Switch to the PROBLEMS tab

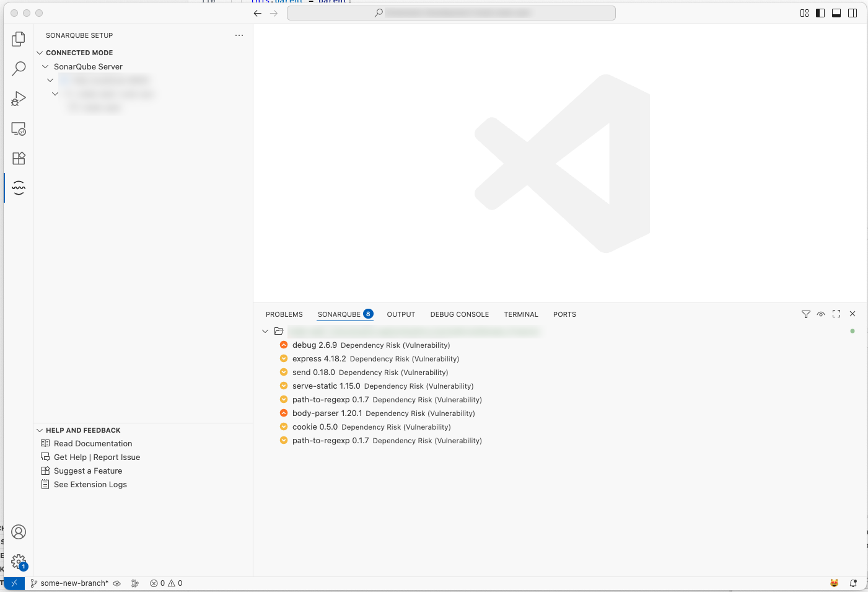tap(283, 314)
